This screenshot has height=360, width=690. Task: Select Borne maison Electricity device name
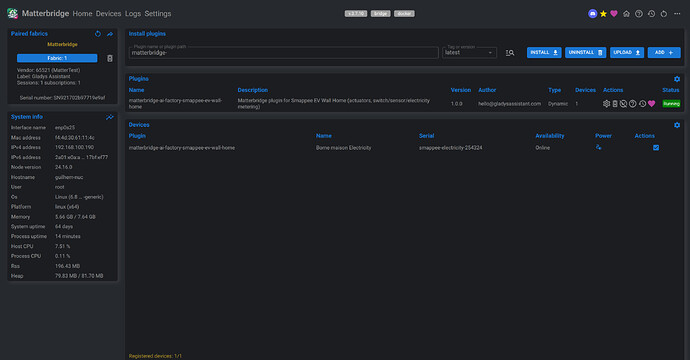coord(344,148)
